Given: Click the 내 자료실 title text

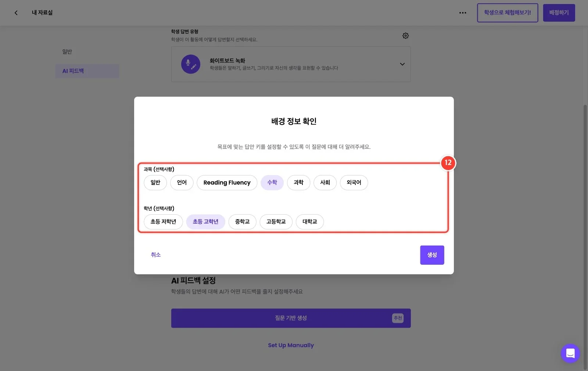Looking at the screenshot, I should (42, 13).
